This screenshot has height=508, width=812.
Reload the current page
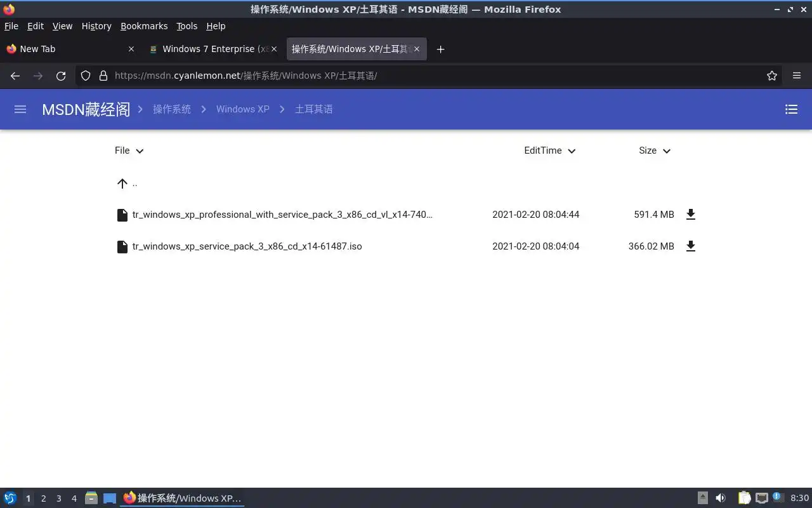click(x=61, y=76)
